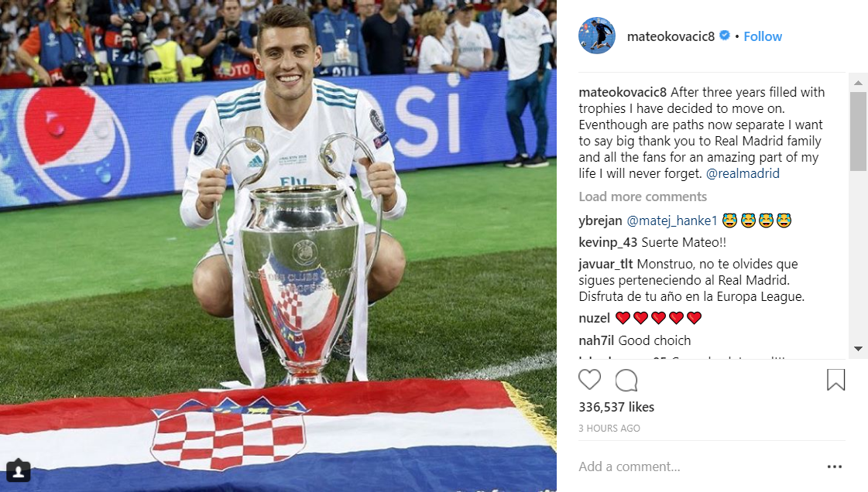Click the comments scrollbar down arrow
Image resolution: width=868 pixels, height=492 pixels.
[858, 349]
